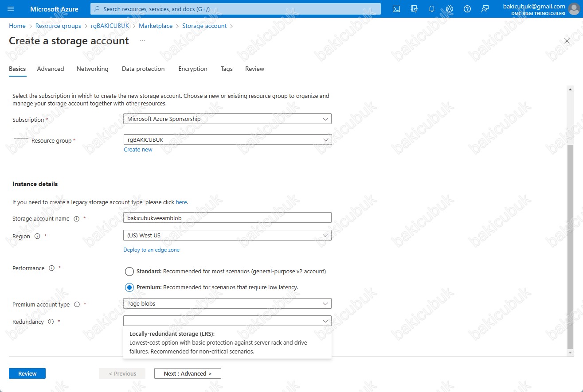Go to Resource groups breadcrumb
Image resolution: width=583 pixels, height=392 pixels.
pos(58,26)
